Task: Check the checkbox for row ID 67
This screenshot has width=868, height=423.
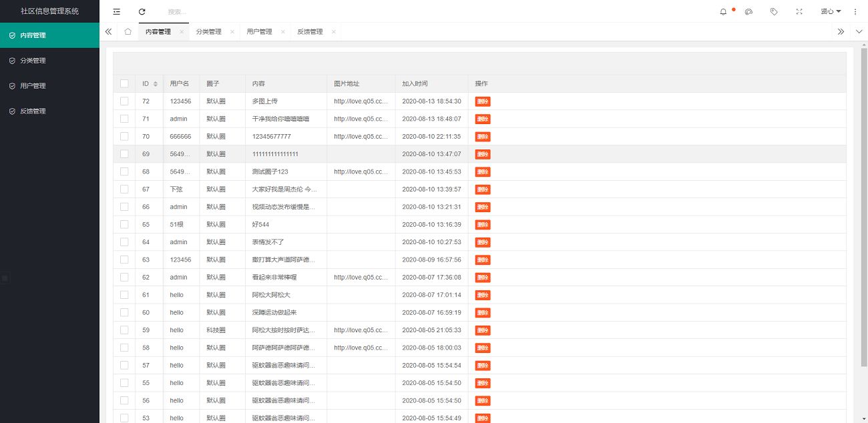Action: (x=124, y=189)
